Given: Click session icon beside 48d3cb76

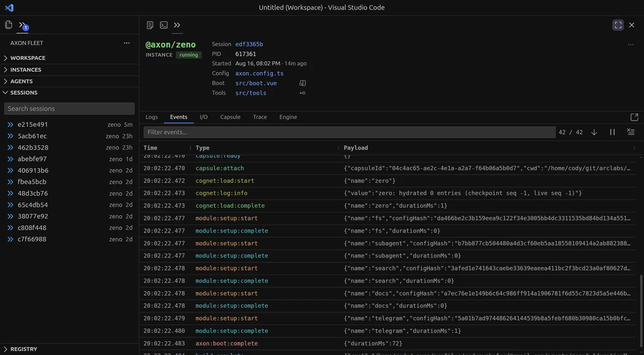Looking at the screenshot, I should [x=10, y=194].
